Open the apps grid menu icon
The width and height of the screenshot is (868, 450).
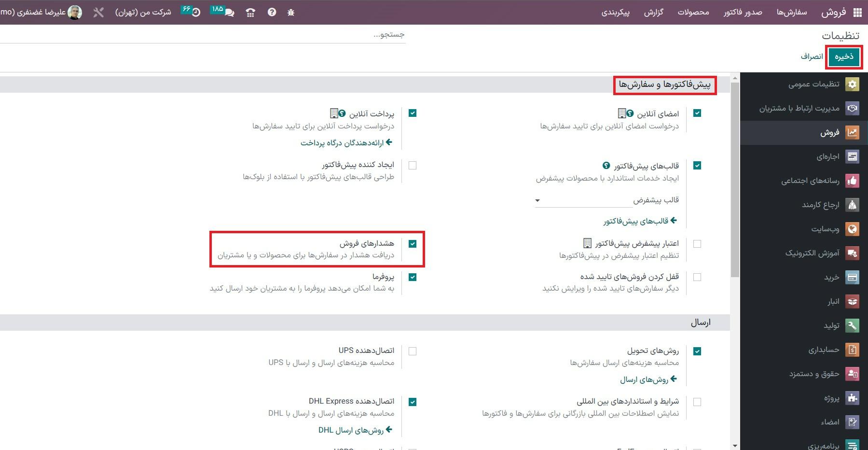(x=857, y=13)
